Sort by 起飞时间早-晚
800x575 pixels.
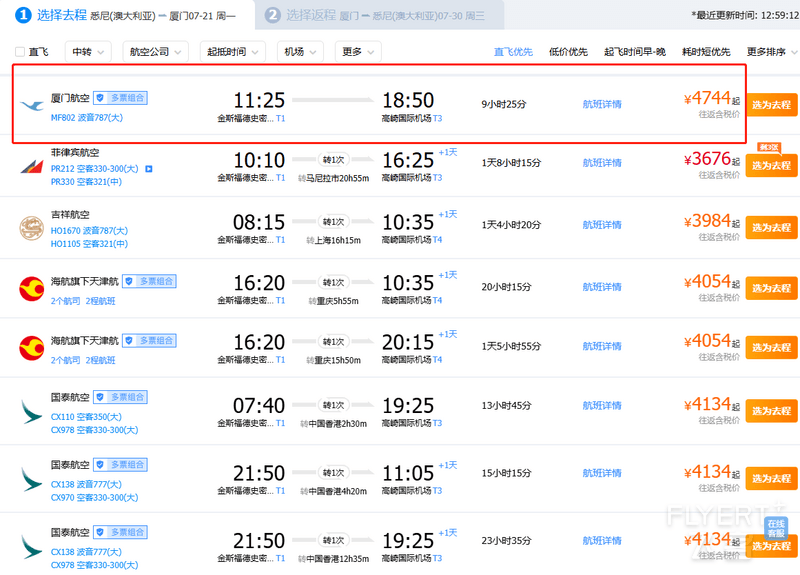pos(634,52)
